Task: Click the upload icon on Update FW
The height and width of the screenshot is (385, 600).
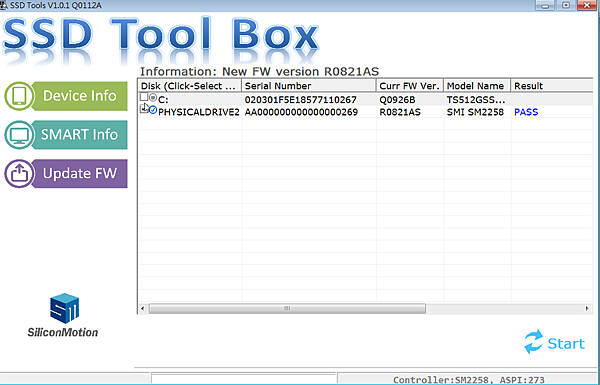Action: pos(19,173)
